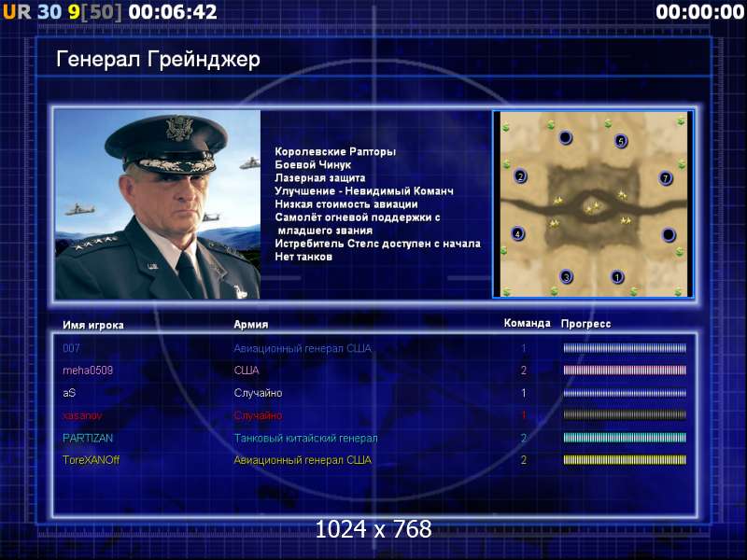This screenshot has height=560, width=747.
Task: Select player name 'meha0509'
Action: pyautogui.click(x=88, y=371)
